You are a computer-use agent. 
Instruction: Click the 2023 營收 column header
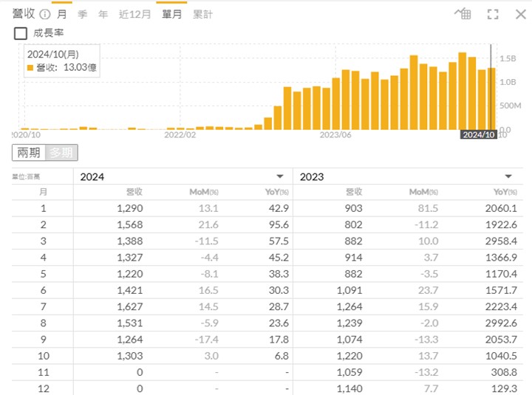click(354, 192)
